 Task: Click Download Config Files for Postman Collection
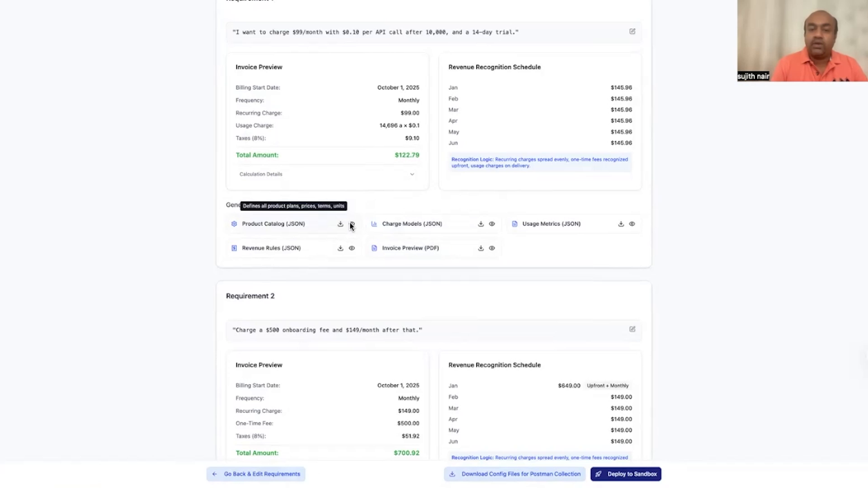[x=515, y=474]
